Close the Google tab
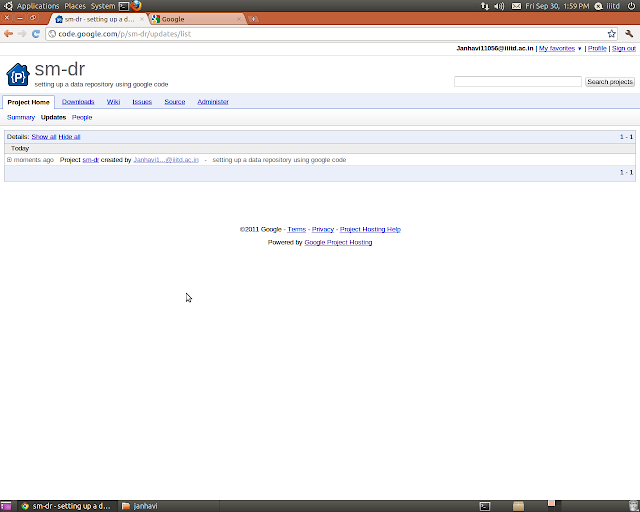640x512 pixels. tap(239, 19)
